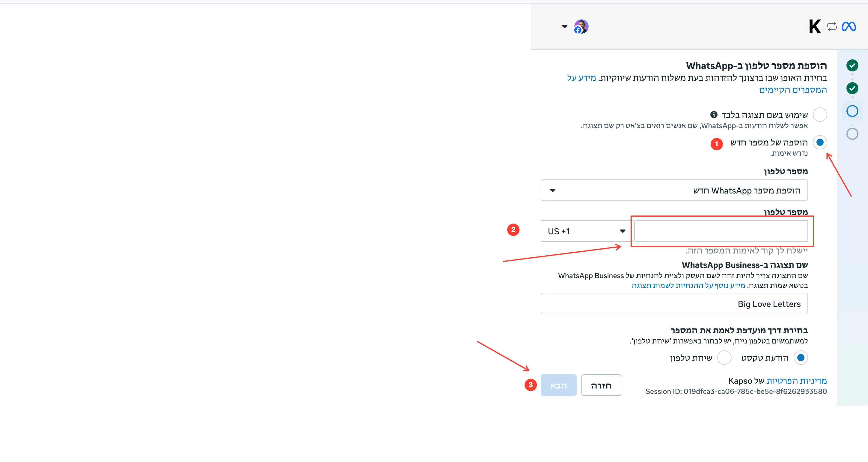The width and height of the screenshot is (868, 462).
Task: Click the 'נדרש אימות.' note text
Action: point(789,153)
